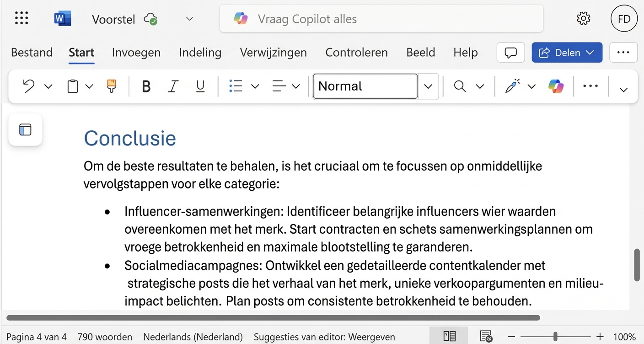Open the Normal style combo box
This screenshot has height=344, width=644.
[x=365, y=86]
